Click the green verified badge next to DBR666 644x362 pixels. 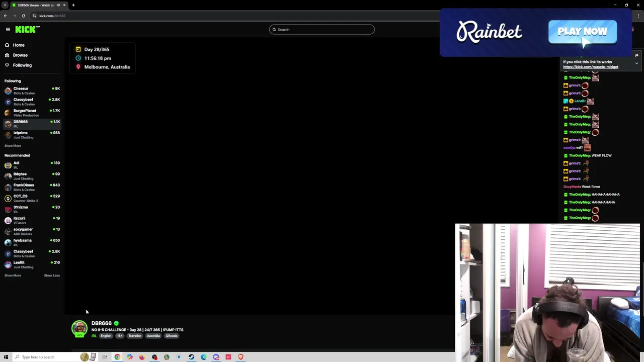(116, 323)
